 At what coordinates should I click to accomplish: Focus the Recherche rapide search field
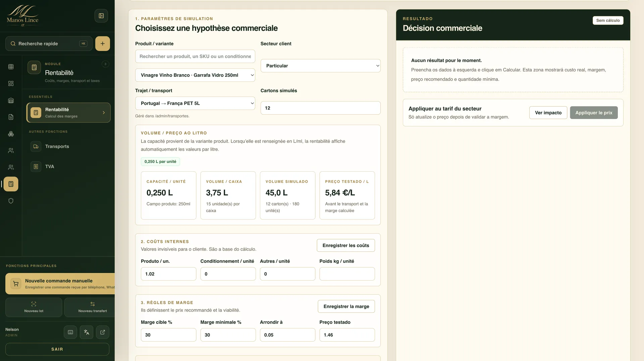[49, 44]
